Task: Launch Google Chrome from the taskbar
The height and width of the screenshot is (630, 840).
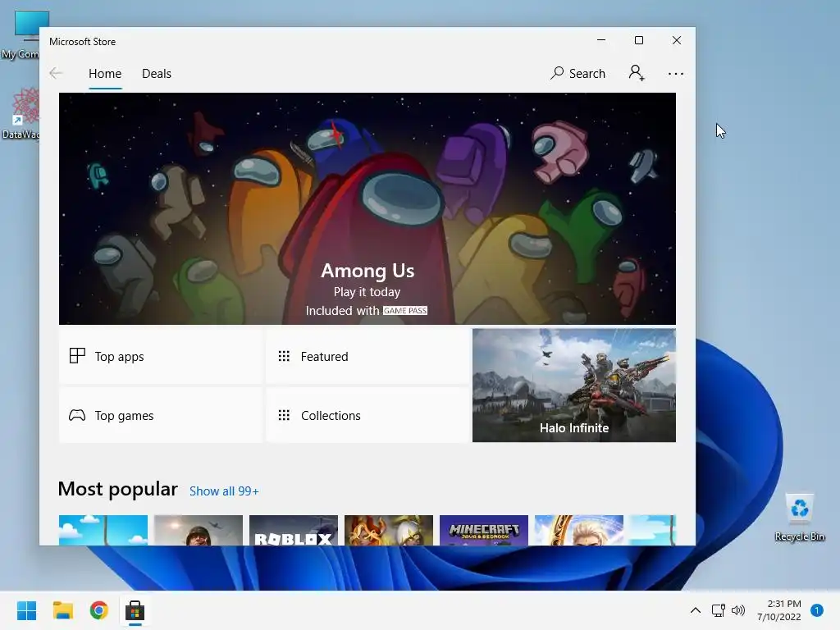Action: [x=99, y=610]
